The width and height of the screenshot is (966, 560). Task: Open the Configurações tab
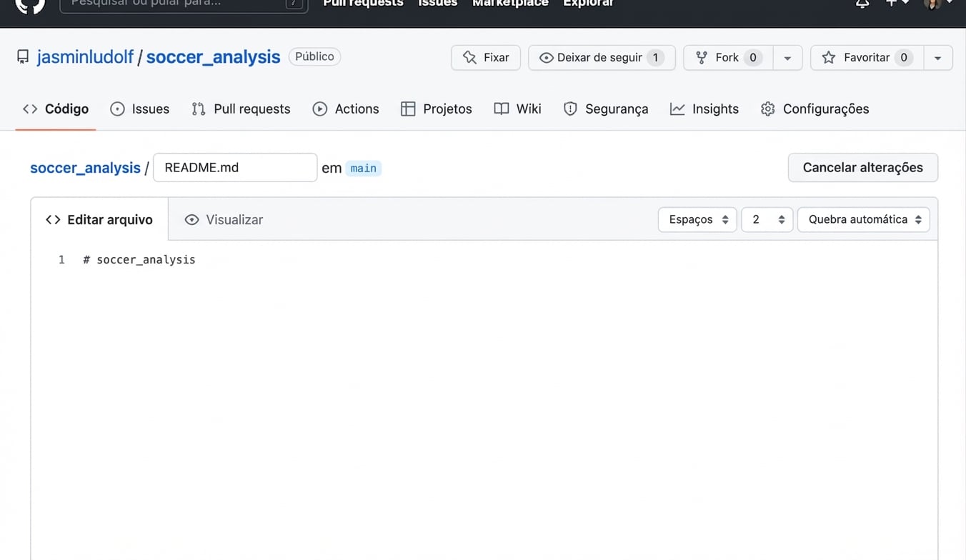tap(815, 109)
